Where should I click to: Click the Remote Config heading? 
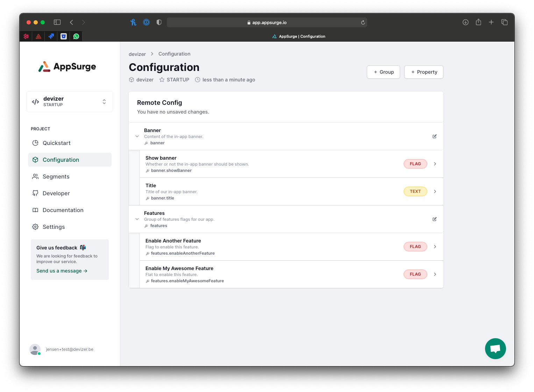pos(159,103)
